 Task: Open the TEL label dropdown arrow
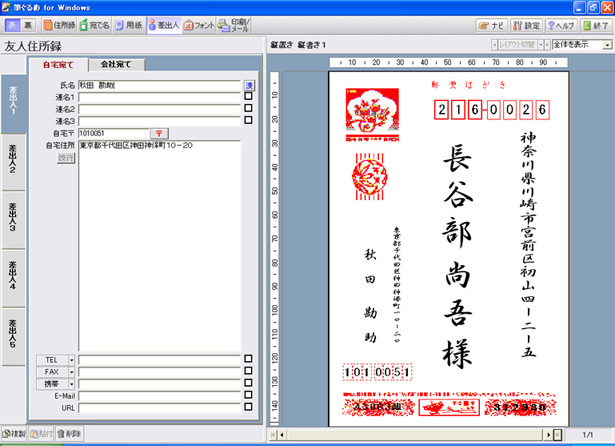coord(72,358)
